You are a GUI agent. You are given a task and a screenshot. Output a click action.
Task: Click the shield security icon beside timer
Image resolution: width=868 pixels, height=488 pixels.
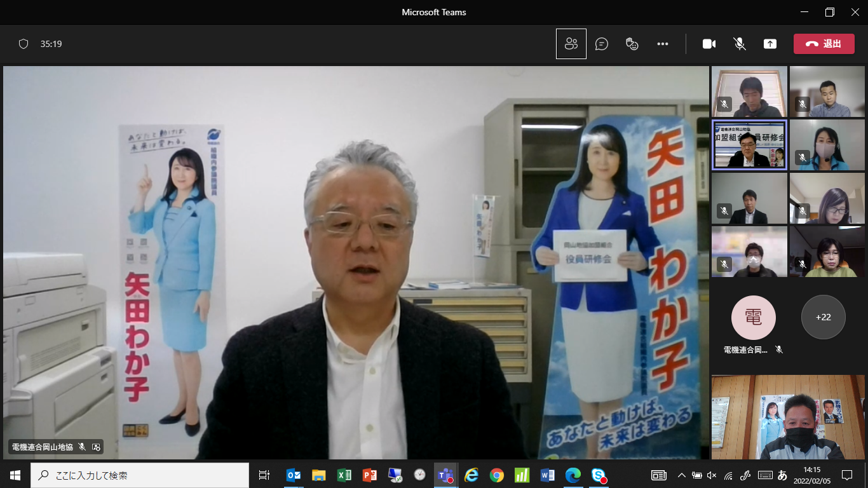[24, 44]
